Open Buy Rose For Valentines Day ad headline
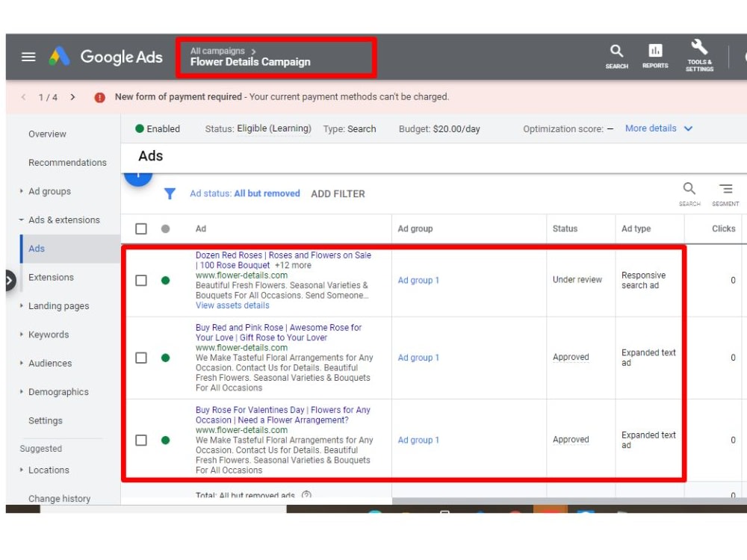 (282, 414)
